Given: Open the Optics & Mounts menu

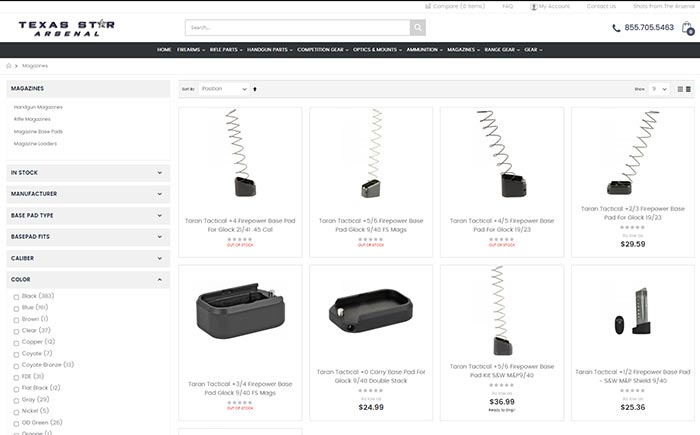Looking at the screenshot, I should (377, 50).
